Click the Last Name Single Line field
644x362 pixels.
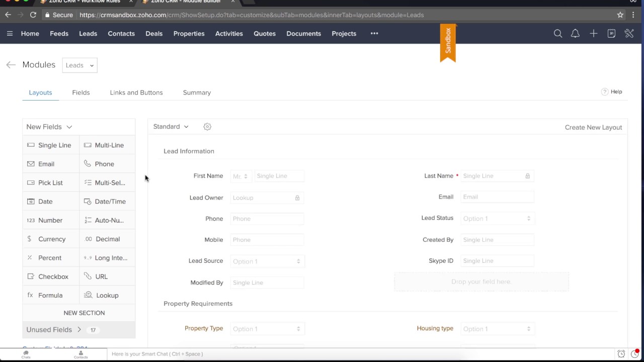pos(497,176)
